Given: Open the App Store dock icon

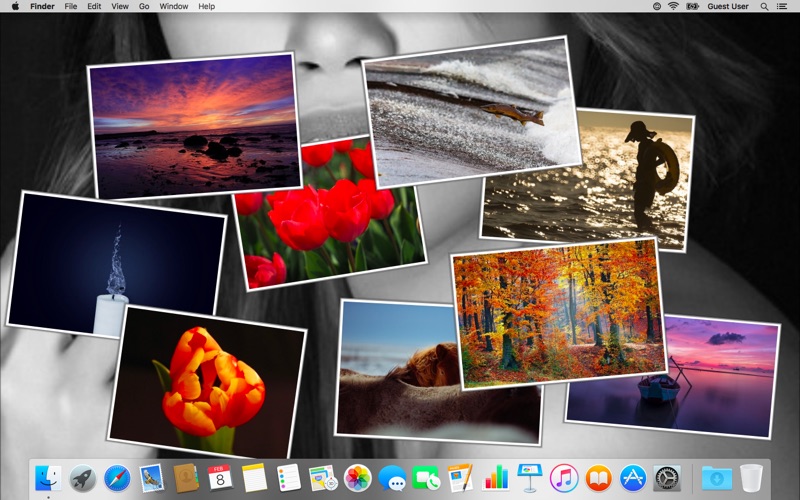Looking at the screenshot, I should coord(633,479).
